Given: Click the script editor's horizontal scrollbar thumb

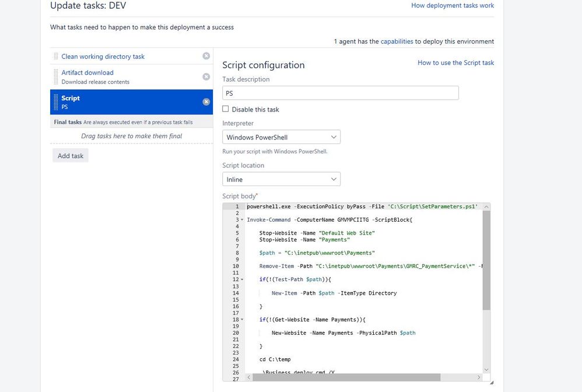Looking at the screenshot, I should (x=346, y=377).
